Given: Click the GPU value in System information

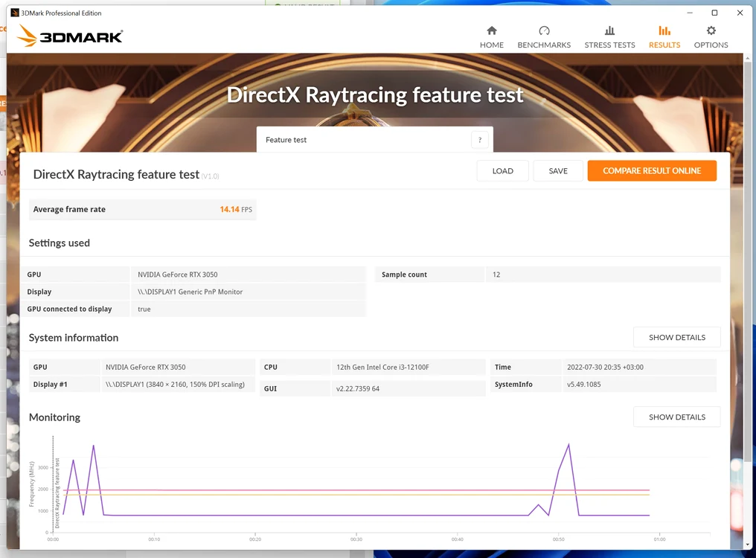Looking at the screenshot, I should coord(145,367).
